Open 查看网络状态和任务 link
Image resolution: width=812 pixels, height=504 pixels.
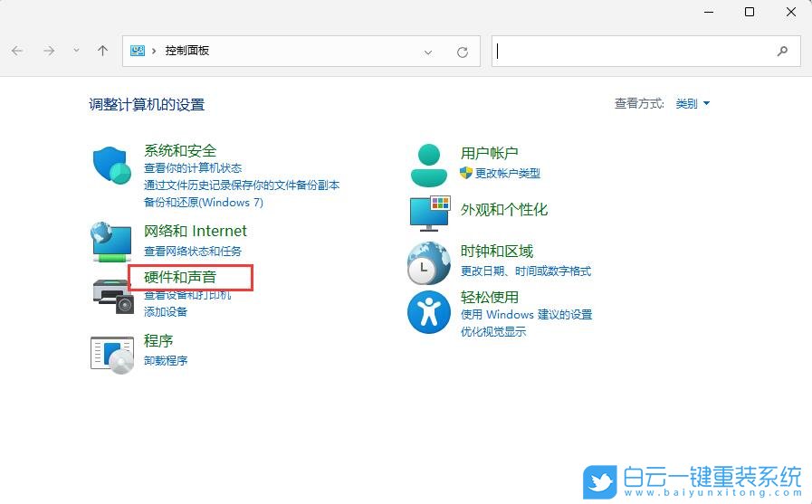193,252
